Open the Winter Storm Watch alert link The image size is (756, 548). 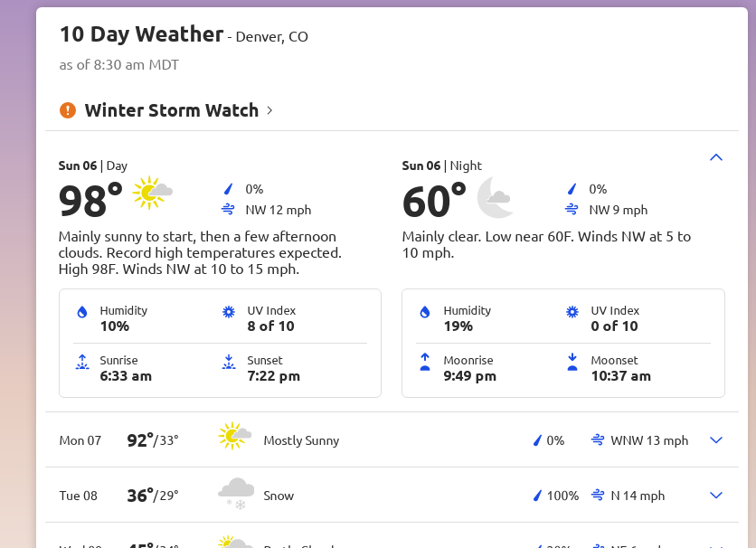(172, 110)
